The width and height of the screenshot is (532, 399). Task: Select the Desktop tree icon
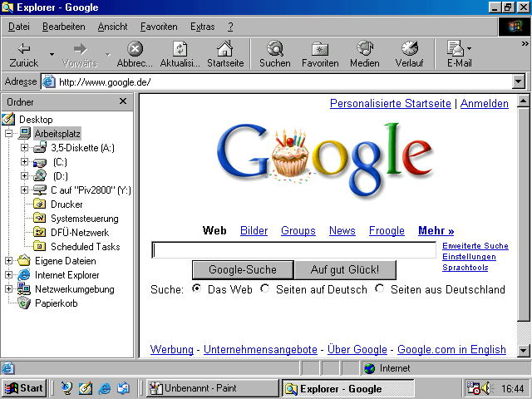tap(8, 120)
